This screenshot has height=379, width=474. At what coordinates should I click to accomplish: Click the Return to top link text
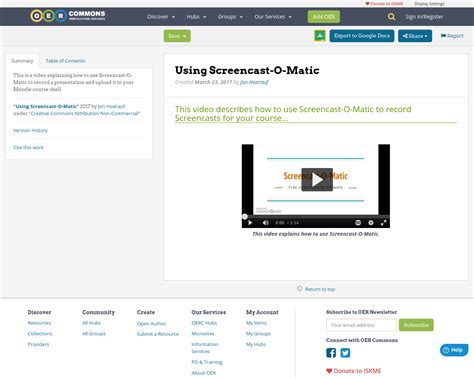320,289
